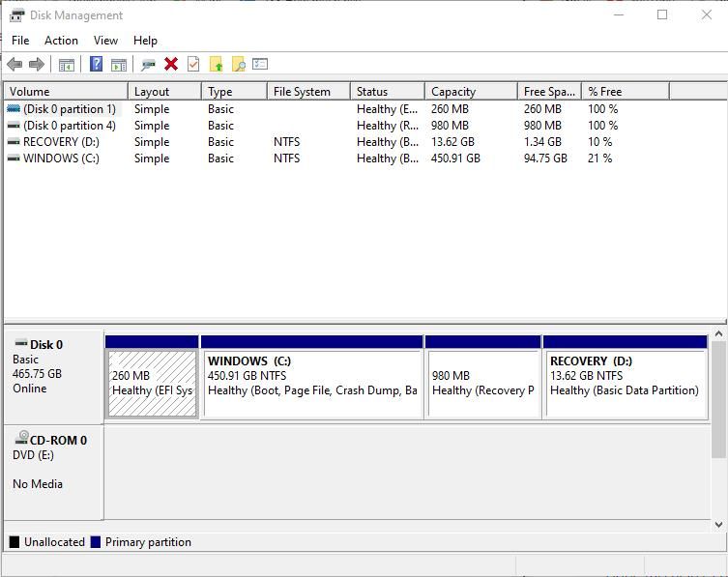728x577 pixels.
Task: Open the View menu
Action: (105, 41)
